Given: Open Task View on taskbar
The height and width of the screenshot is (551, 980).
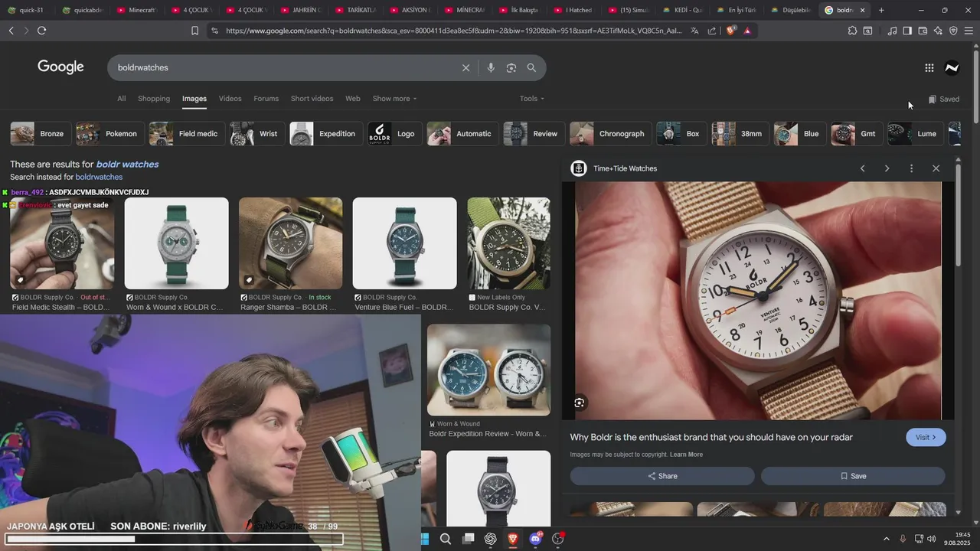Looking at the screenshot, I should (x=468, y=540).
